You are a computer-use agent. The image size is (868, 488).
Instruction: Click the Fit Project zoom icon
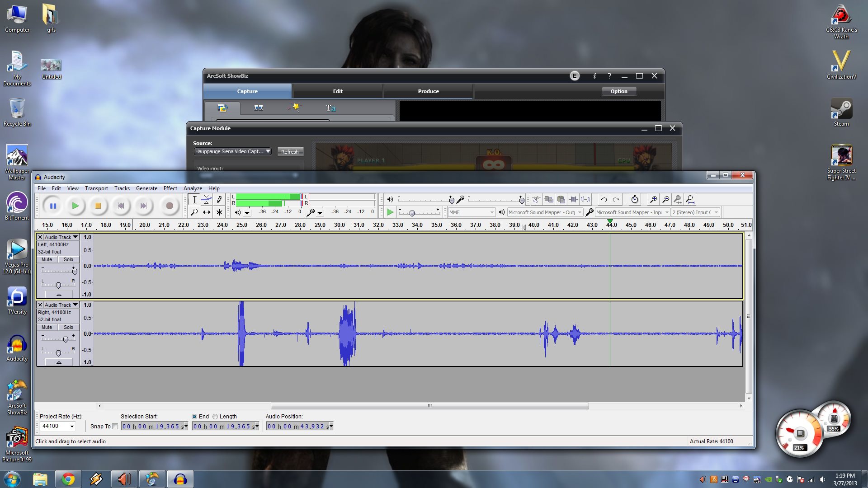pyautogui.click(x=690, y=199)
